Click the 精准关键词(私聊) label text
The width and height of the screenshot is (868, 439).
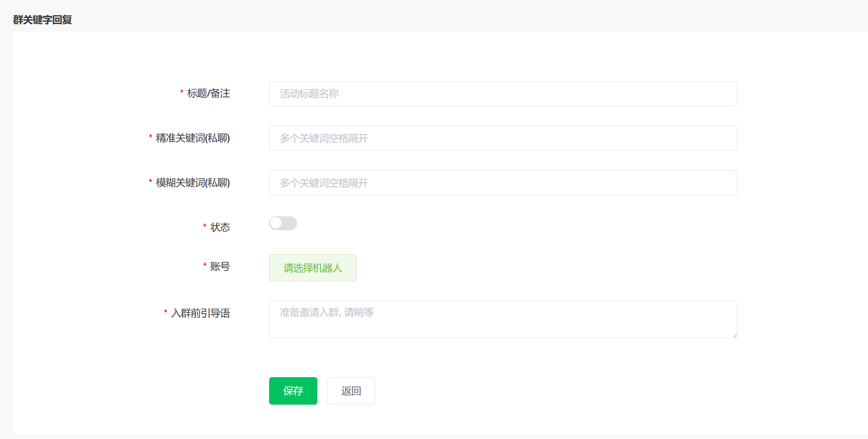pyautogui.click(x=193, y=138)
